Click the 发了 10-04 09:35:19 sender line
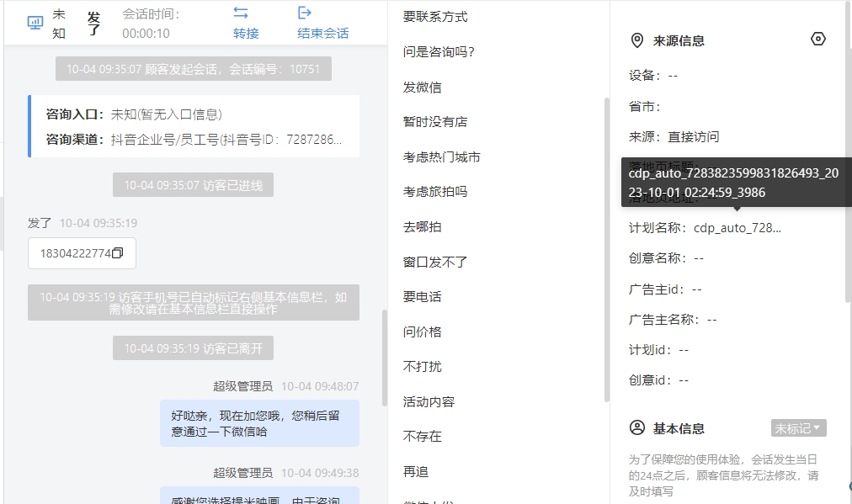This screenshot has height=504, width=852. [x=83, y=223]
